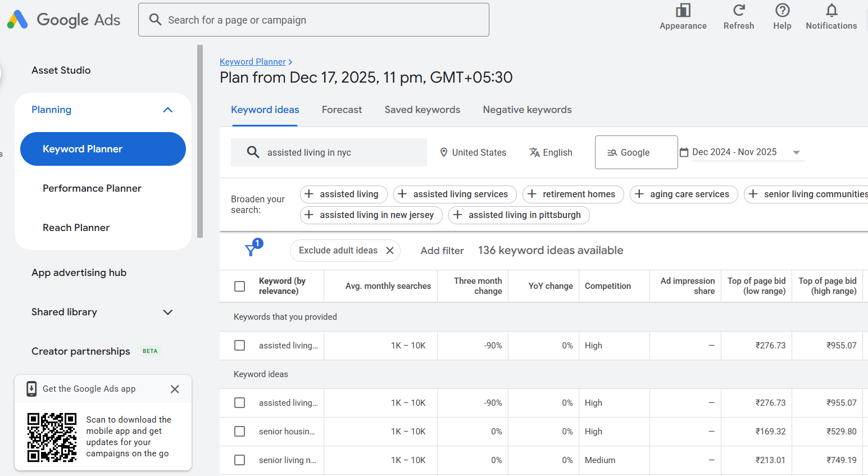The width and height of the screenshot is (868, 476).
Task: Click the English language setting
Action: pyautogui.click(x=551, y=152)
